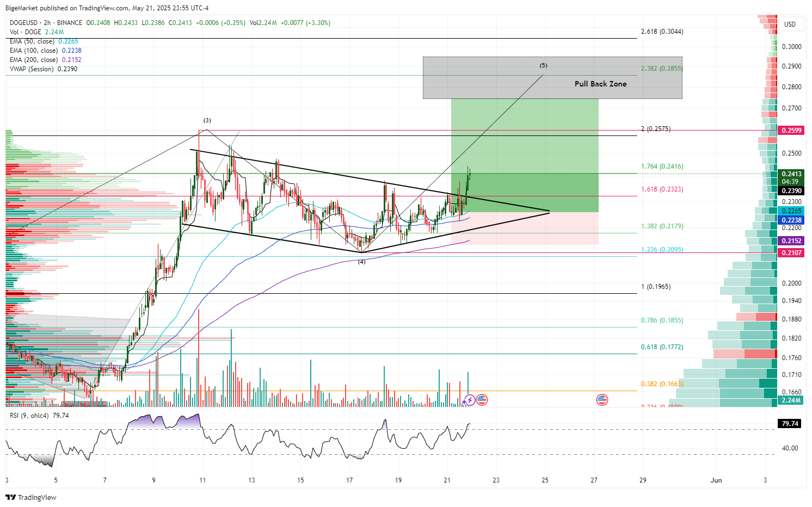Select the EMA (50, close) legend entry
Image resolution: width=812 pixels, height=507 pixels.
coord(32,41)
